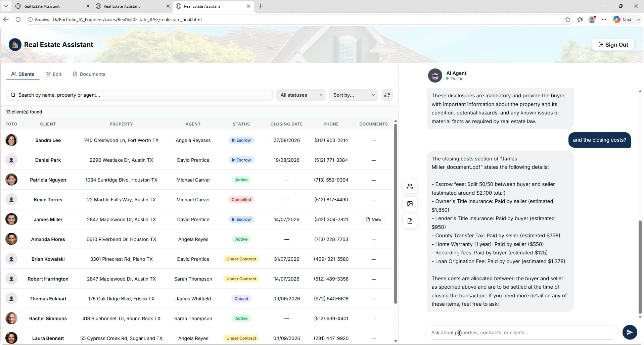Open the image upload icon beside chat
The image size is (644, 345).
click(x=410, y=204)
